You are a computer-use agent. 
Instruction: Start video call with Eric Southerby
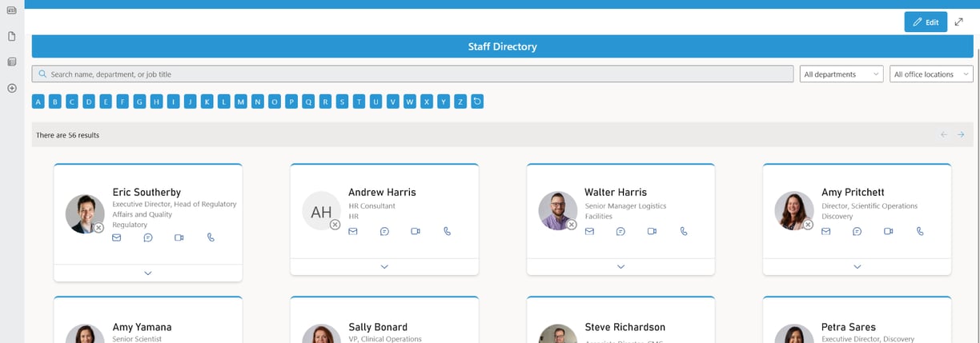click(x=179, y=237)
